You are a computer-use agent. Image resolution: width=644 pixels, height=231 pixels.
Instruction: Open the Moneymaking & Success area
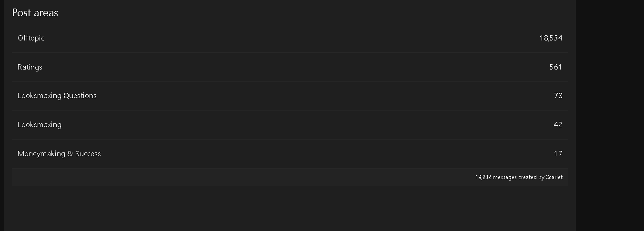(x=59, y=154)
